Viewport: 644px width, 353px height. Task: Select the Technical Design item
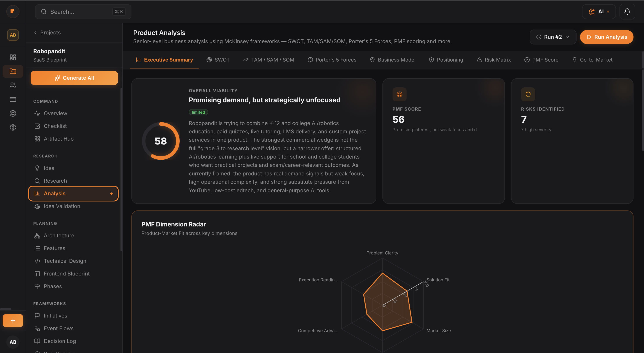click(x=65, y=261)
